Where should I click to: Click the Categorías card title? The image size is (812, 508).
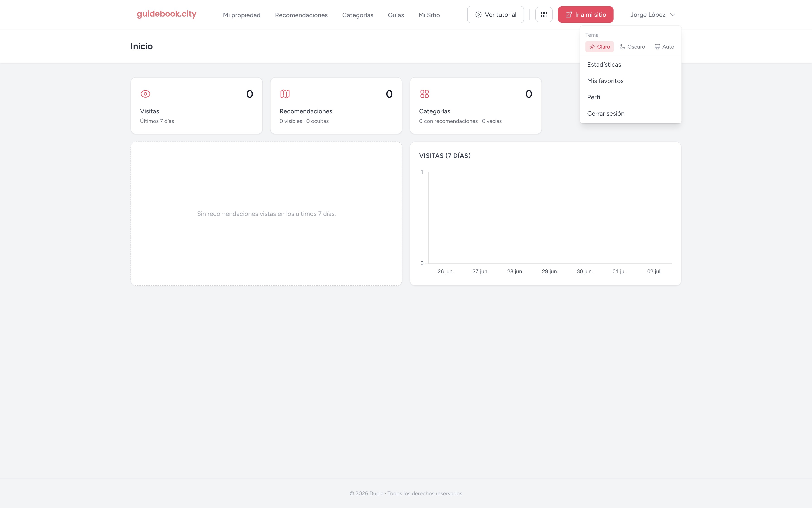[435, 111]
